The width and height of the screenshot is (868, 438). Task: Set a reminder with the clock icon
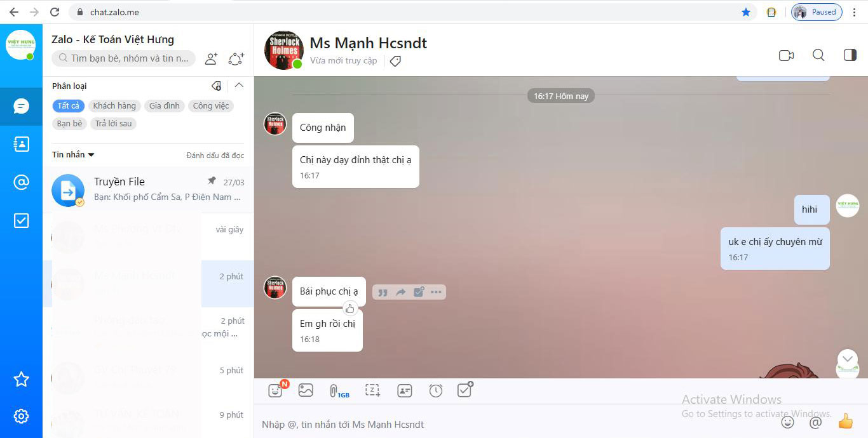click(x=436, y=390)
